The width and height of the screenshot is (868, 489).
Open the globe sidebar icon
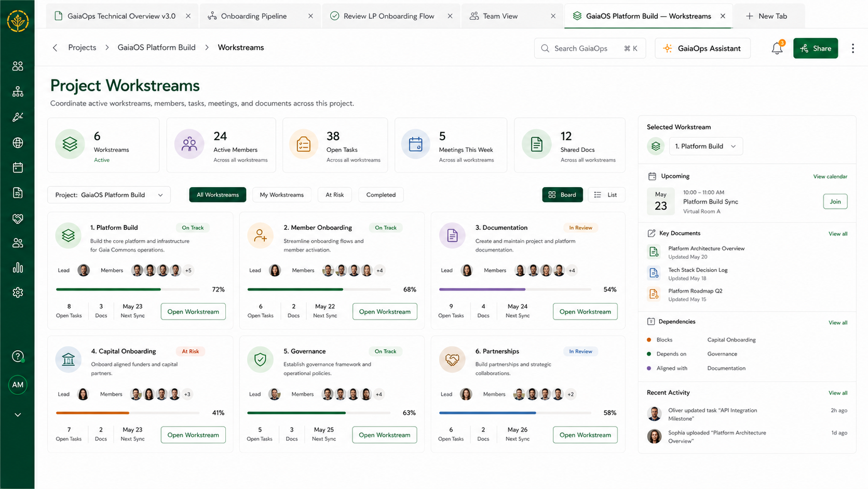pyautogui.click(x=18, y=142)
